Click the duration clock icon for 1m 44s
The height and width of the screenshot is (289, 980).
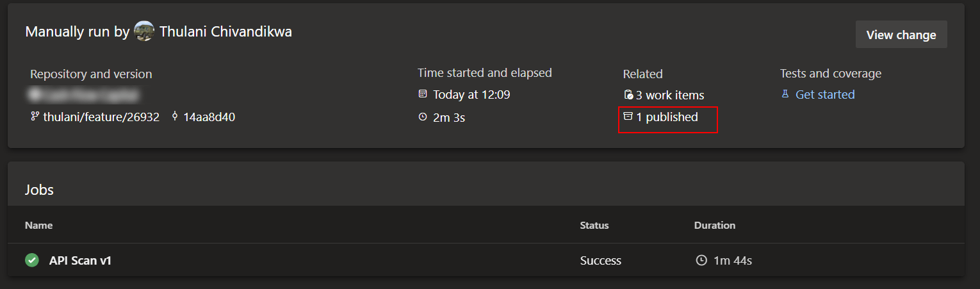[701, 260]
